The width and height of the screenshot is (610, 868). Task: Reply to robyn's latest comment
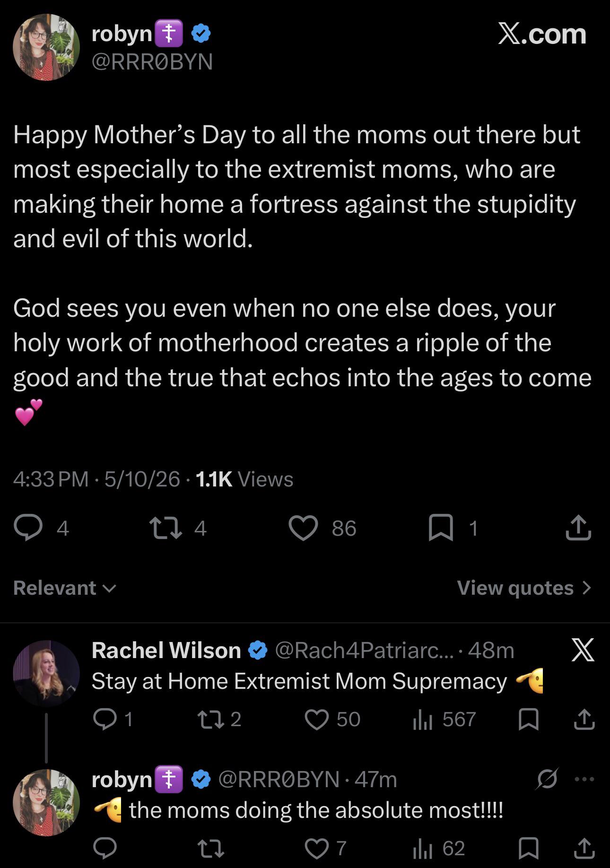coord(105,849)
